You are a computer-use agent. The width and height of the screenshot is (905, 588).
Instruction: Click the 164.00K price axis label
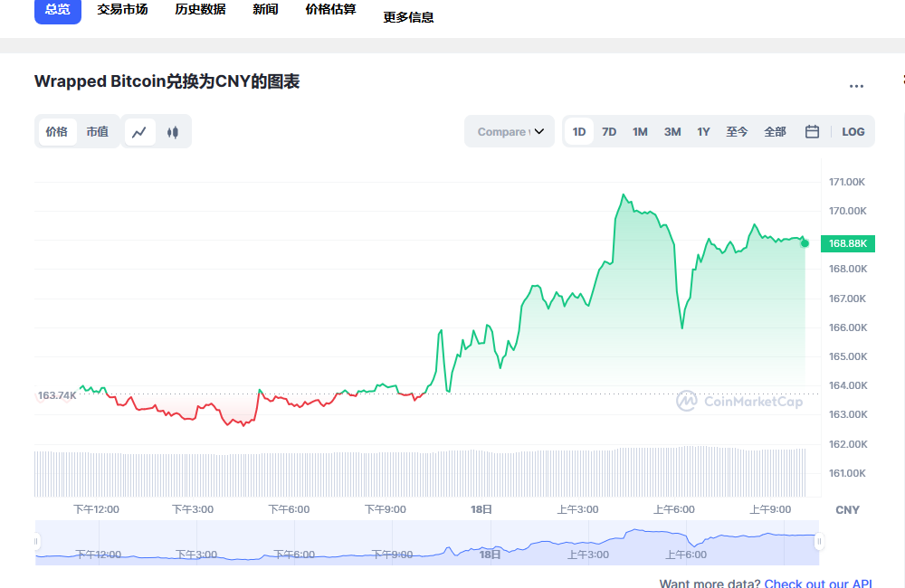click(847, 385)
